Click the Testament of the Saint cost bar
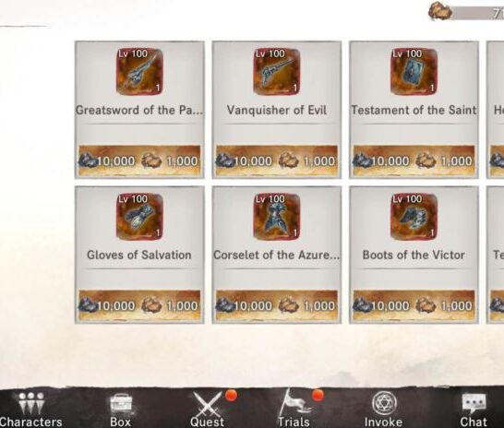Image resolution: width=504 pixels, height=428 pixels. 414,160
